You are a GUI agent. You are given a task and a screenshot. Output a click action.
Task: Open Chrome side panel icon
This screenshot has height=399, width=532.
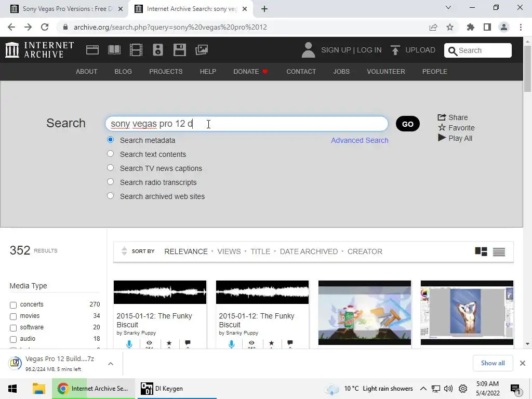pyautogui.click(x=487, y=27)
